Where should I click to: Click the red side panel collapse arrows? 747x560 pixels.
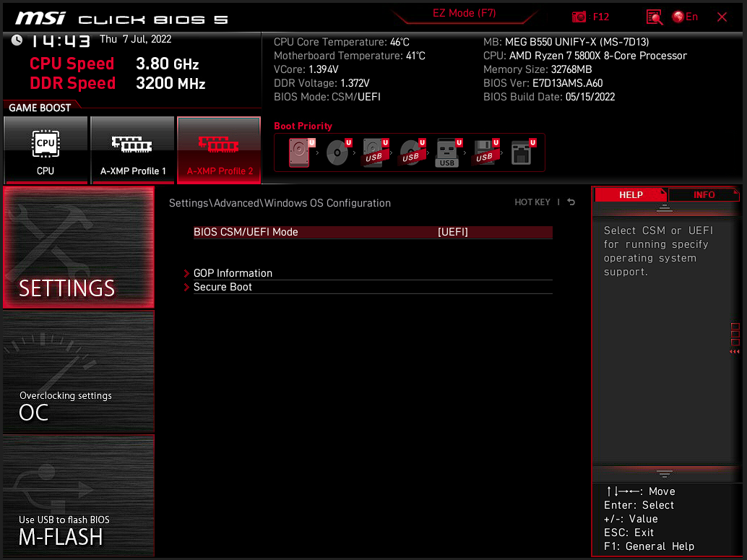735,352
